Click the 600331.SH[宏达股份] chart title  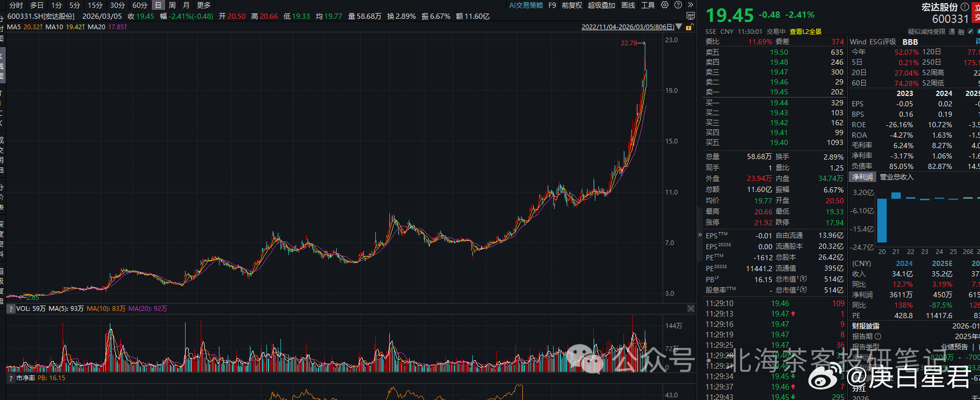pos(41,16)
